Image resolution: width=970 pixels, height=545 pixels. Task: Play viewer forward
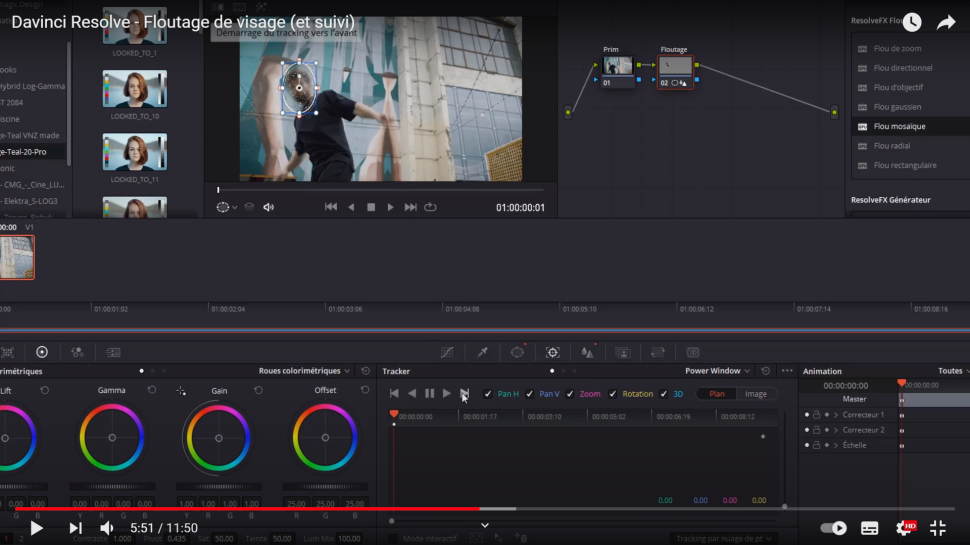click(390, 207)
